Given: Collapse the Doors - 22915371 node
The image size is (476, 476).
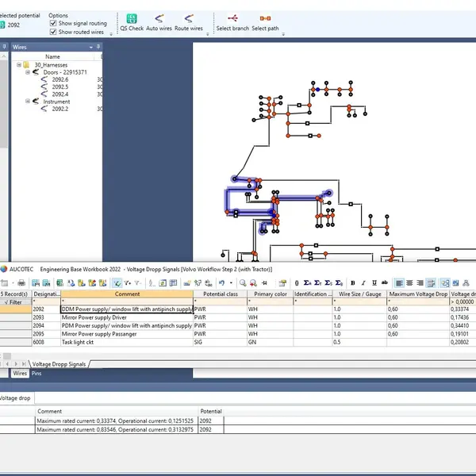Looking at the screenshot, I should pos(26,72).
